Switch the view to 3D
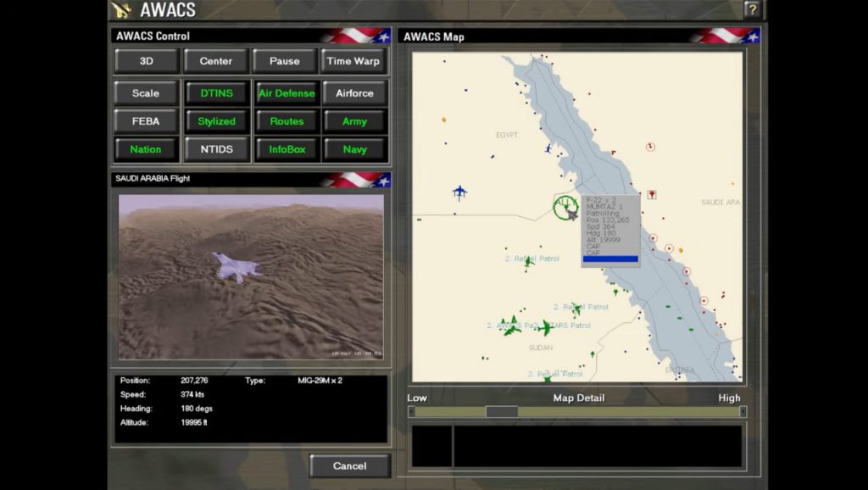Viewport: 868px width, 490px height. pos(146,61)
